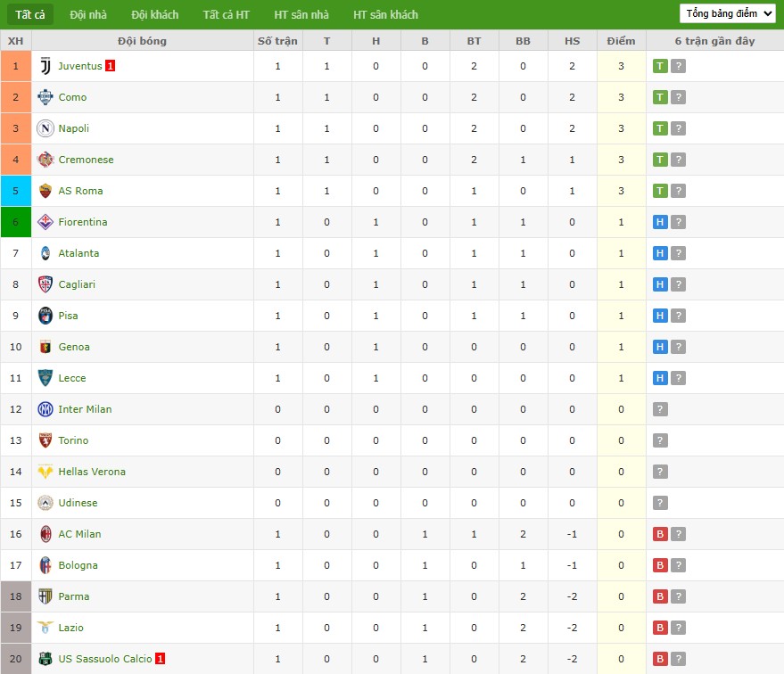The image size is (784, 674).
Task: Click the Inter Milan badge icon
Action: [45, 409]
